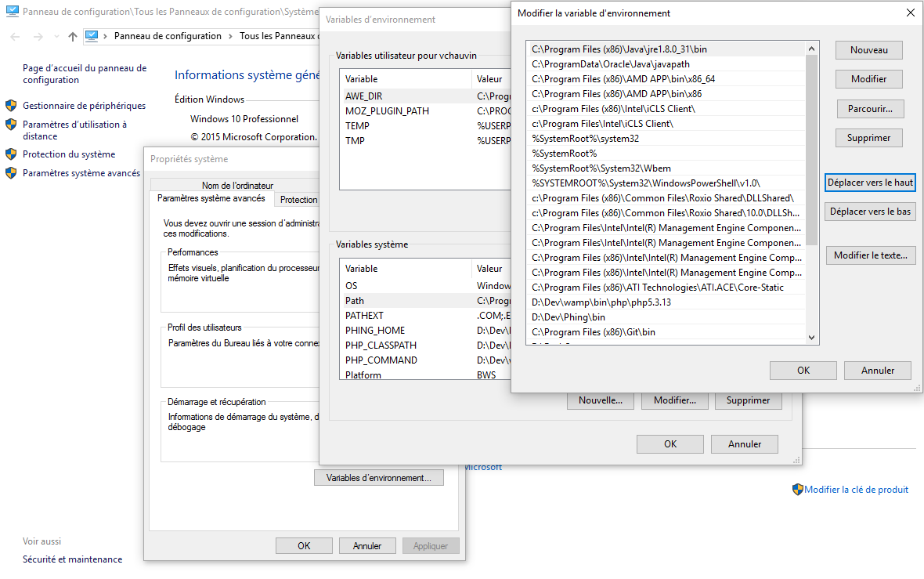Click Annuler in path editor dialog
This screenshot has height=579, width=924.
pos(878,371)
